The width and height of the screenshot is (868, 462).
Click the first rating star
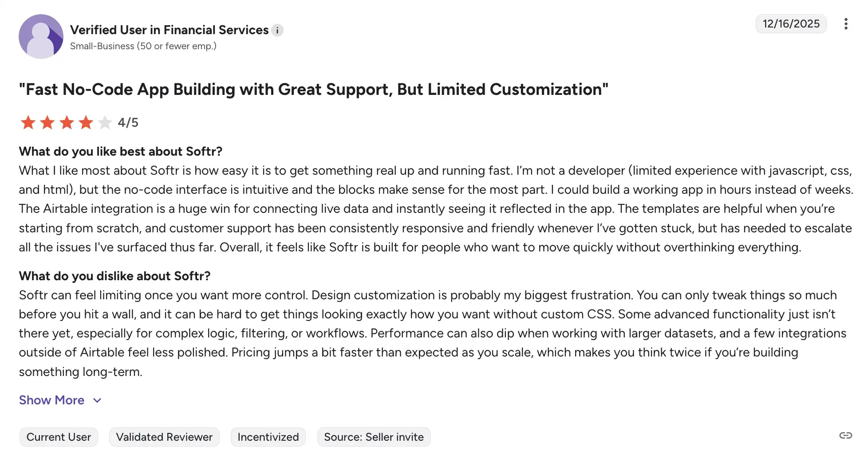(x=28, y=122)
